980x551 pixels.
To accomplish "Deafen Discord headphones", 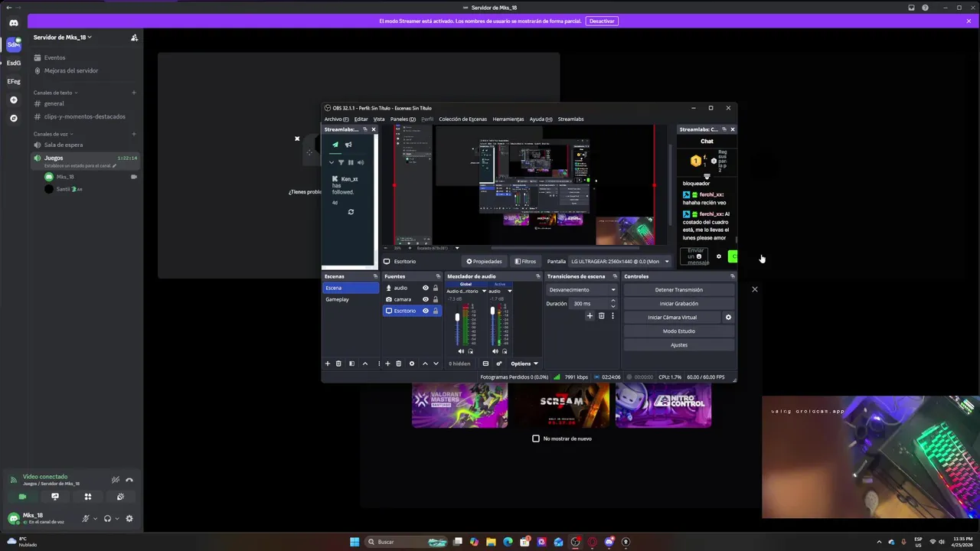I will [x=107, y=518].
